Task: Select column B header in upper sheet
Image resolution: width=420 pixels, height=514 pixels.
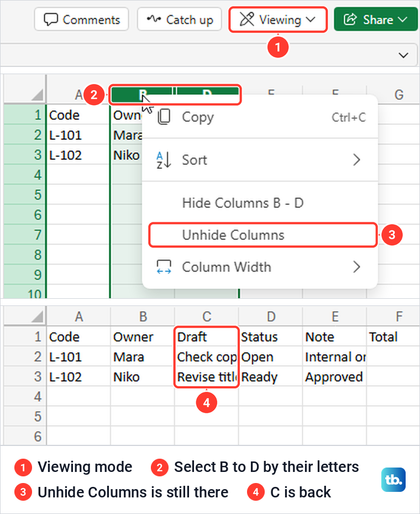Action: [x=143, y=95]
